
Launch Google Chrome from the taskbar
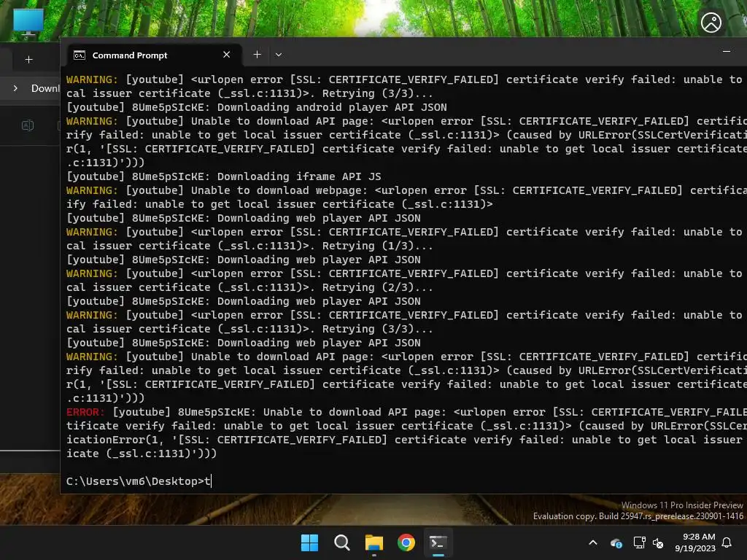coord(406,542)
